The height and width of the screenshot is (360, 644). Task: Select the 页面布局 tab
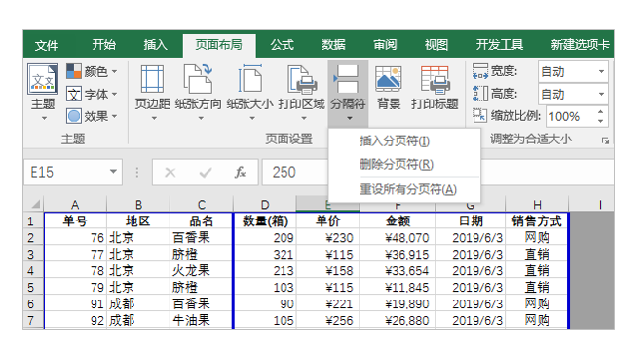tap(218, 45)
